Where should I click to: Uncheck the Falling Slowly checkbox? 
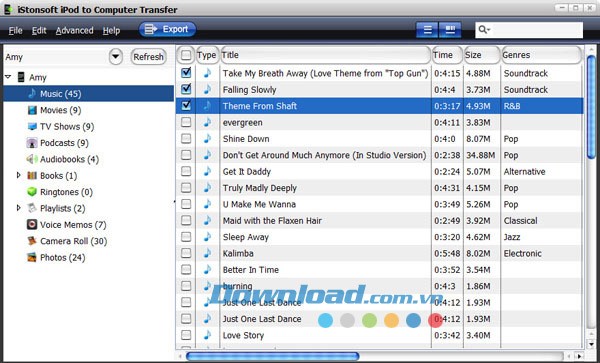[186, 89]
